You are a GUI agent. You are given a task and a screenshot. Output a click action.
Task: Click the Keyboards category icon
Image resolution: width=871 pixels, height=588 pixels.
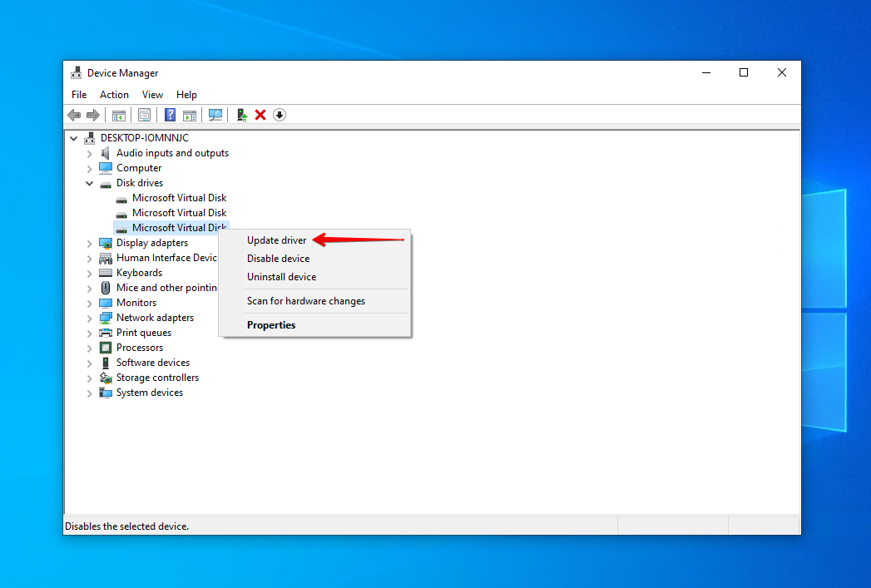click(106, 273)
